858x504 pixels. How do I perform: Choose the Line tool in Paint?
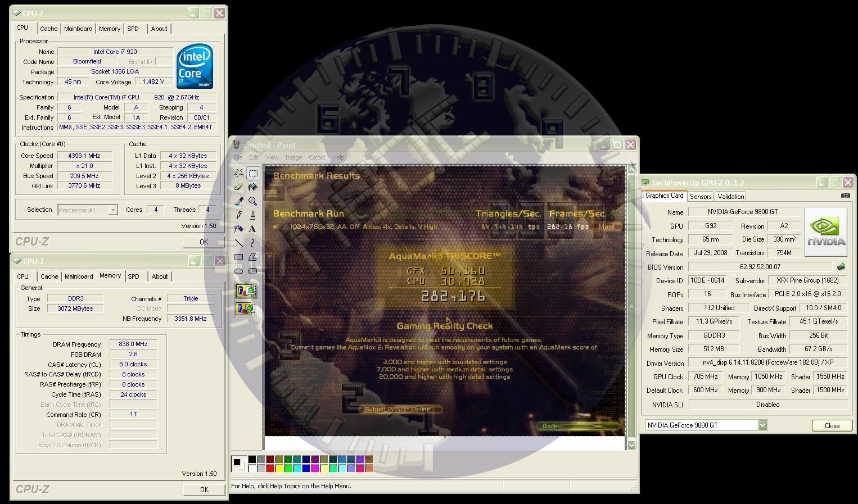pos(239,243)
